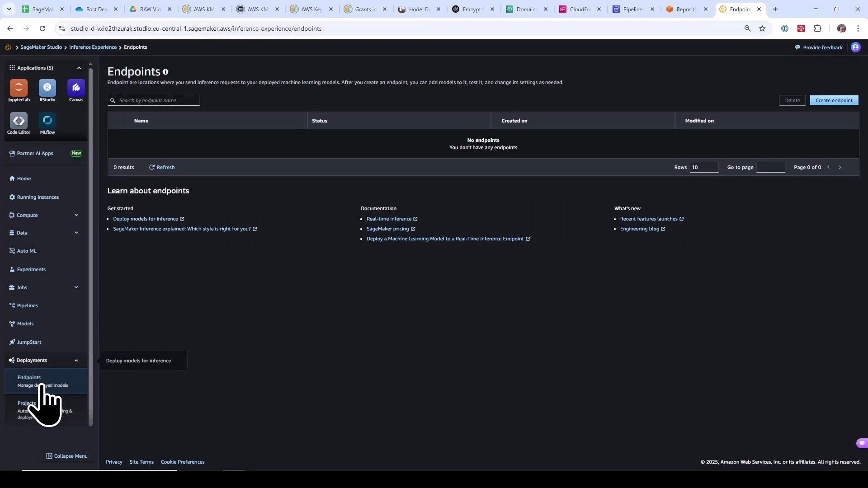
Task: Expand the Data menu
Action: tap(76, 233)
